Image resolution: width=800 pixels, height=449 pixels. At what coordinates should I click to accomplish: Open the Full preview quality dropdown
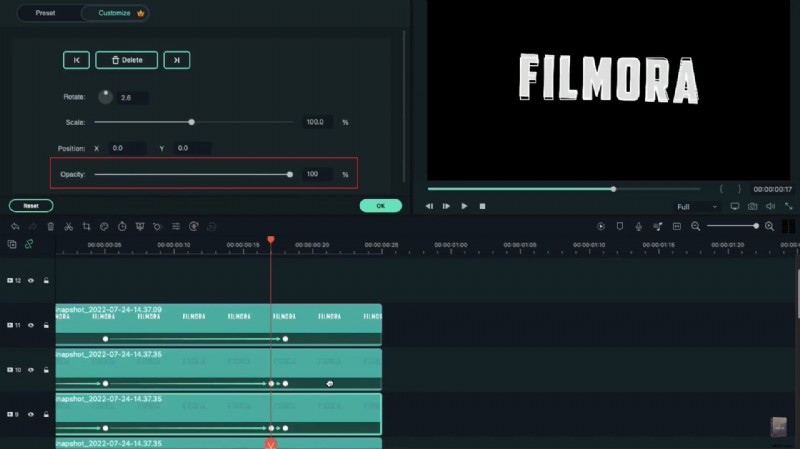[696, 206]
